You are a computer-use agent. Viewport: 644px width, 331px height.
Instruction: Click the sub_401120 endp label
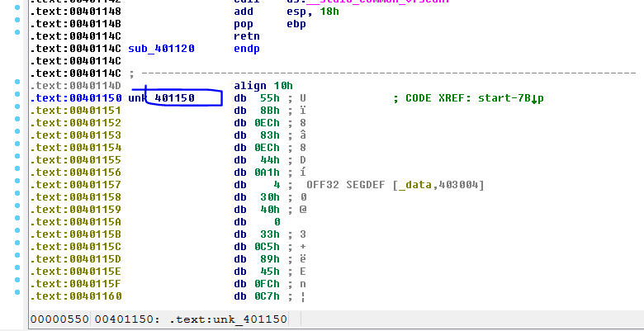coord(161,49)
